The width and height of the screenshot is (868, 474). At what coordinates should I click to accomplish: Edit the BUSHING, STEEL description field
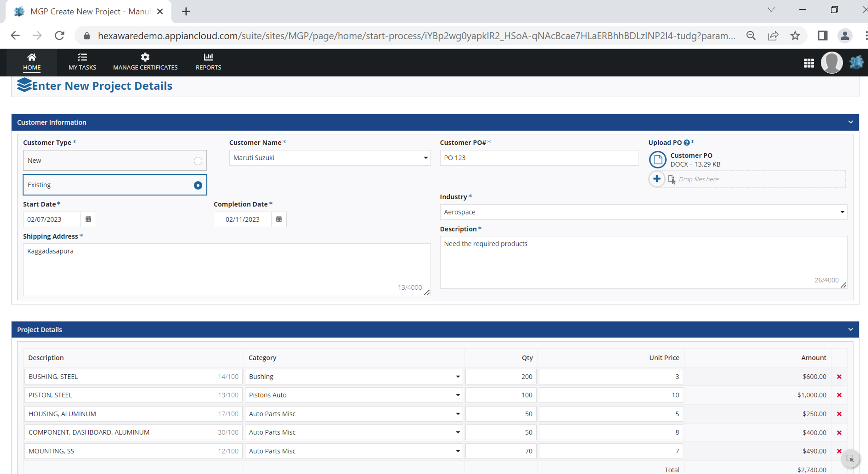tap(133, 376)
